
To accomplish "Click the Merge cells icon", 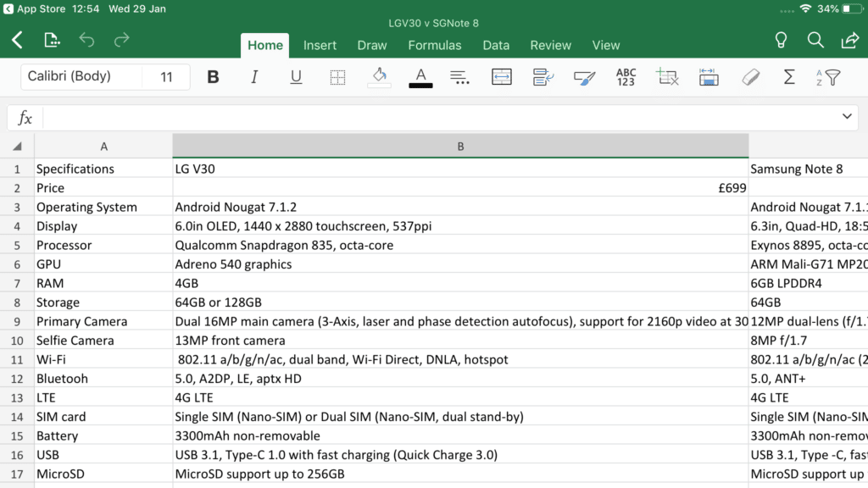I will [x=502, y=77].
